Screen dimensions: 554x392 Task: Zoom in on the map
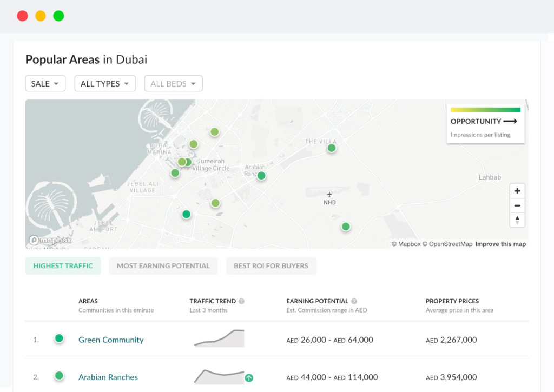tap(517, 191)
